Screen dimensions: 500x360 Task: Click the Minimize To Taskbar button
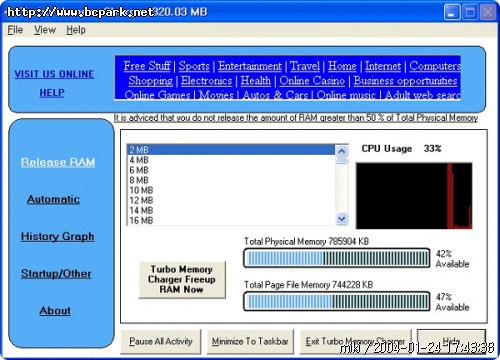point(250,342)
